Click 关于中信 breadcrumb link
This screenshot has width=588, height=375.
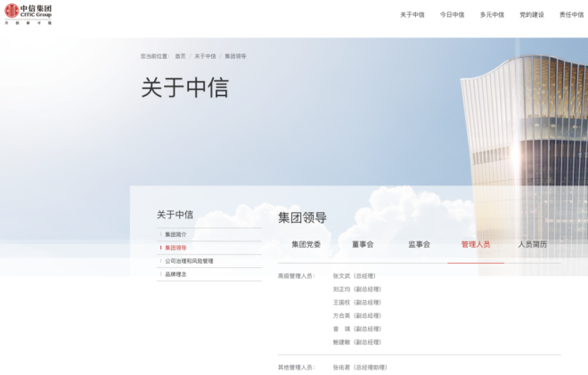[x=205, y=56]
